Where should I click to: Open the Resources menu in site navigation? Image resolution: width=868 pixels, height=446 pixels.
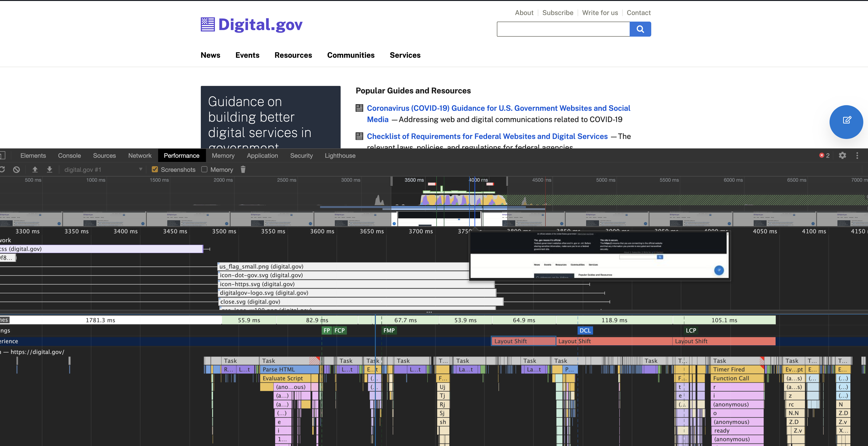tap(293, 55)
